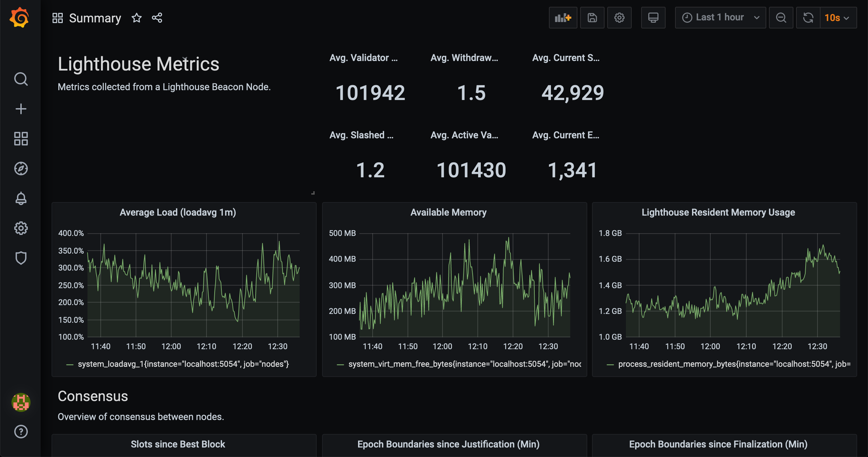The image size is (868, 457).
Task: Click the dashboard grid icon beside Summary
Action: (x=58, y=18)
